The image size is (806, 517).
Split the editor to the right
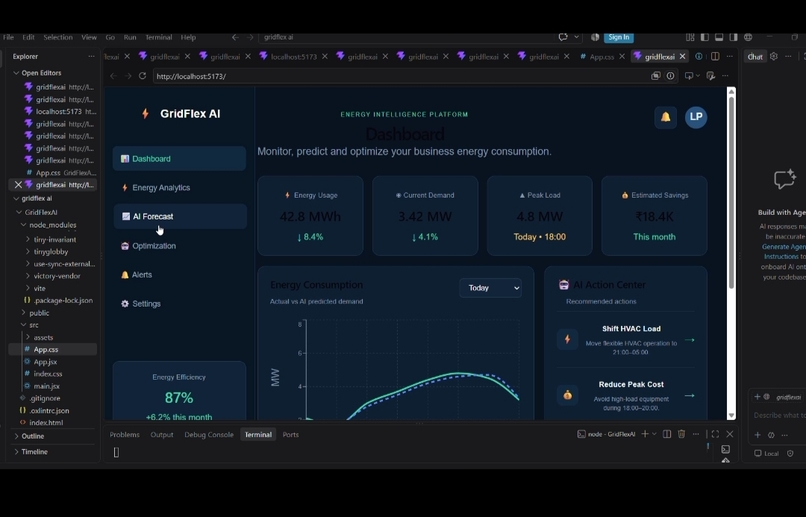715,57
